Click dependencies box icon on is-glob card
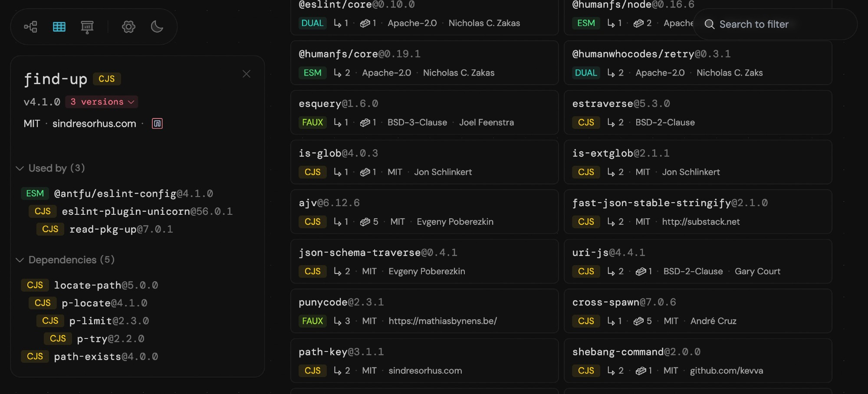Image resolution: width=868 pixels, height=394 pixels. tap(365, 172)
